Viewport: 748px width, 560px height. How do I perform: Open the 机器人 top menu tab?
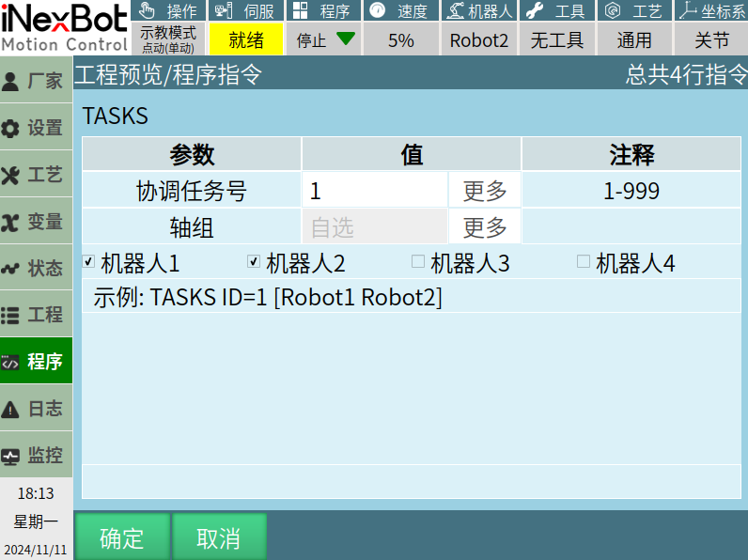pyautogui.click(x=477, y=11)
